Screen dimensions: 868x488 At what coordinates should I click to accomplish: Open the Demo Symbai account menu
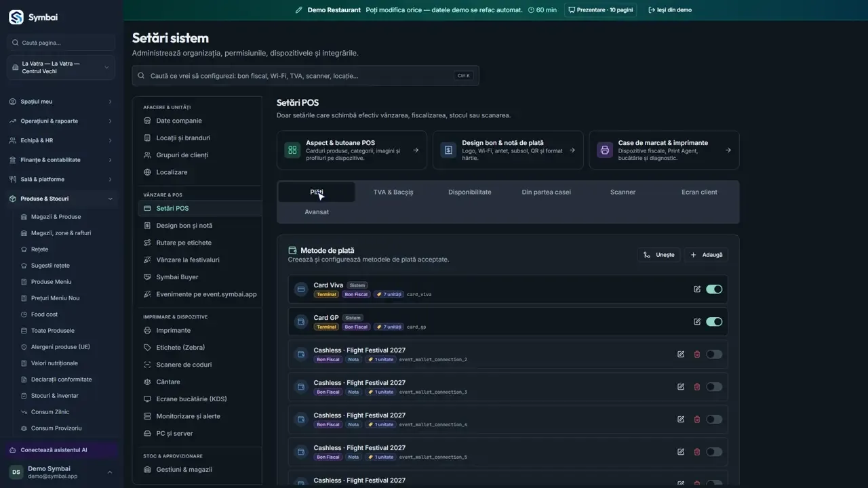click(x=61, y=472)
